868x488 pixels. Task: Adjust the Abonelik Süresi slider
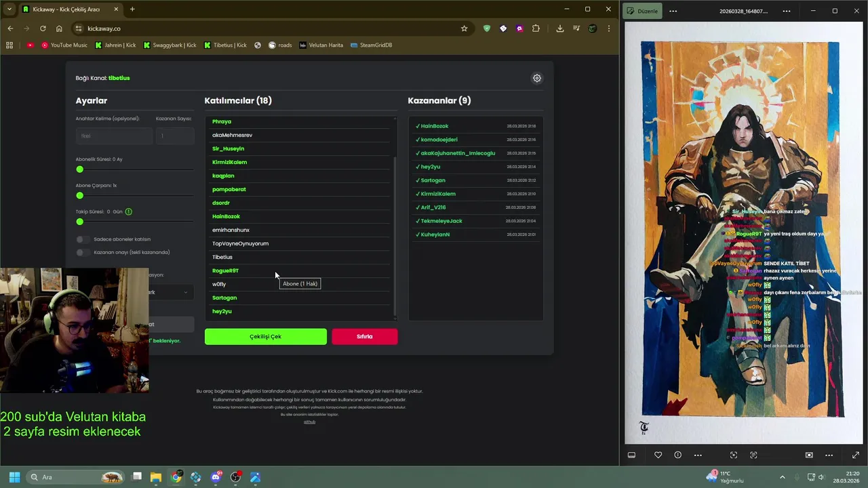[134, 169]
